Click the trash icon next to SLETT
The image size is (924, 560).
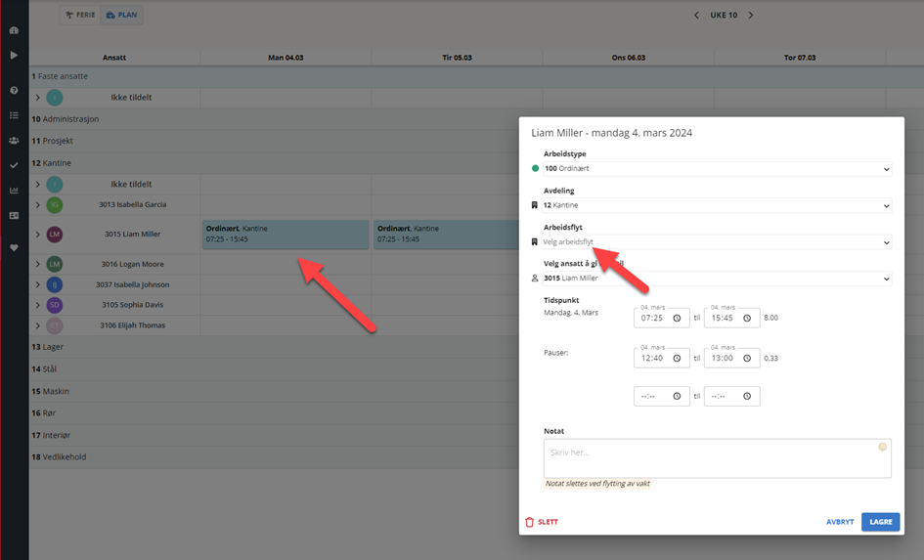point(529,522)
